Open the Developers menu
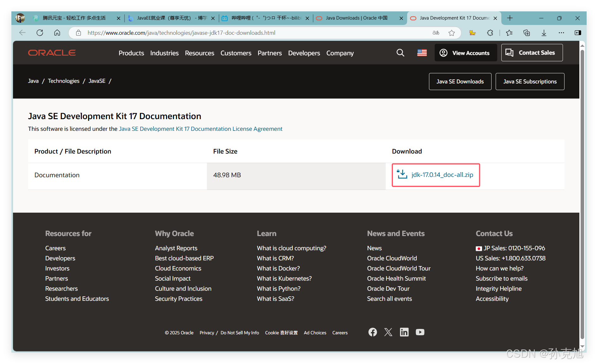 coord(304,53)
